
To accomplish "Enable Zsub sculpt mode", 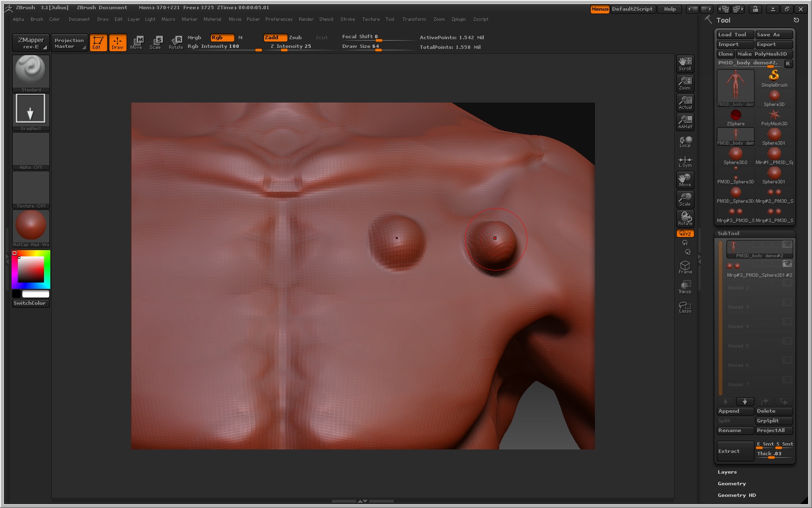I will tap(295, 37).
